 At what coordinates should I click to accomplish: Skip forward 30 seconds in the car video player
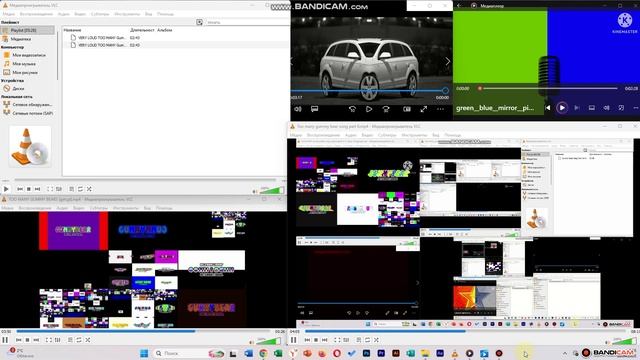tap(386, 109)
